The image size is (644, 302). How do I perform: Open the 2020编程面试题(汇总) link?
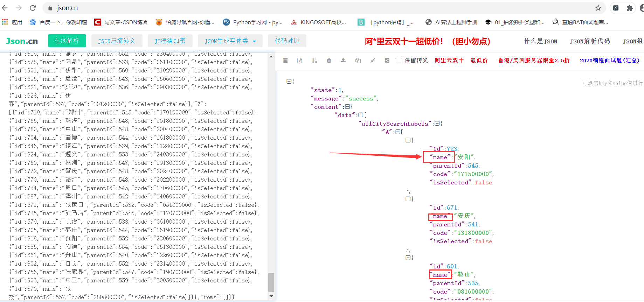pos(610,60)
